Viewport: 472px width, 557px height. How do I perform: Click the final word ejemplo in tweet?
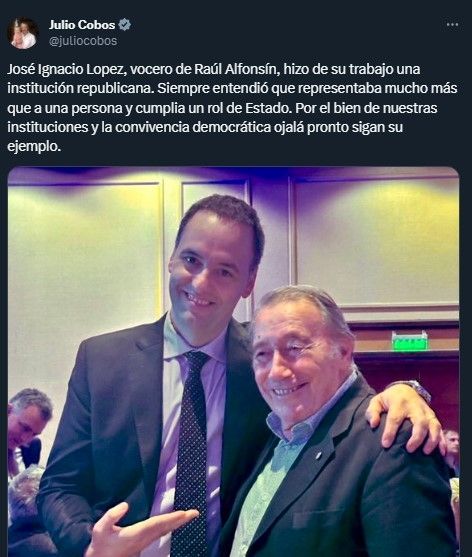[x=34, y=146]
